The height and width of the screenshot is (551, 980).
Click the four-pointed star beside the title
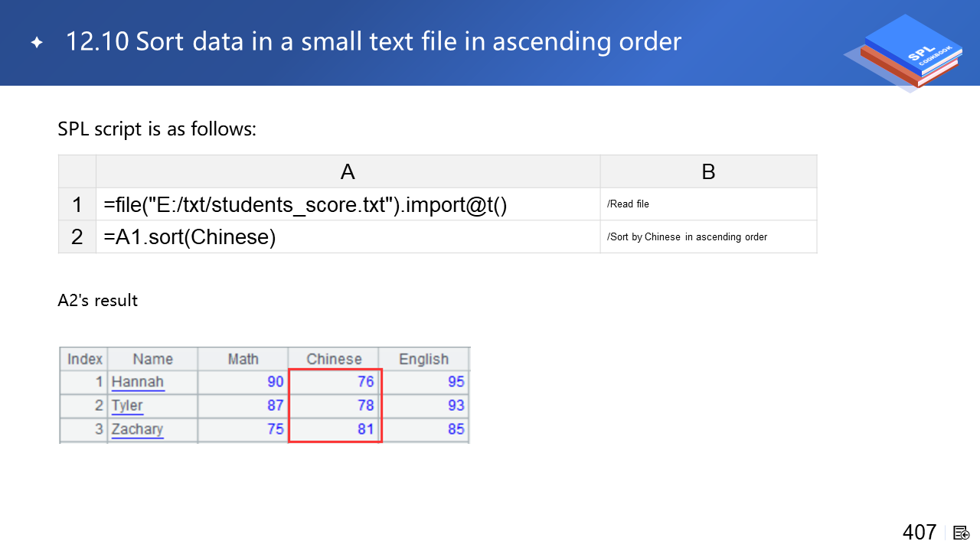pyautogui.click(x=37, y=42)
